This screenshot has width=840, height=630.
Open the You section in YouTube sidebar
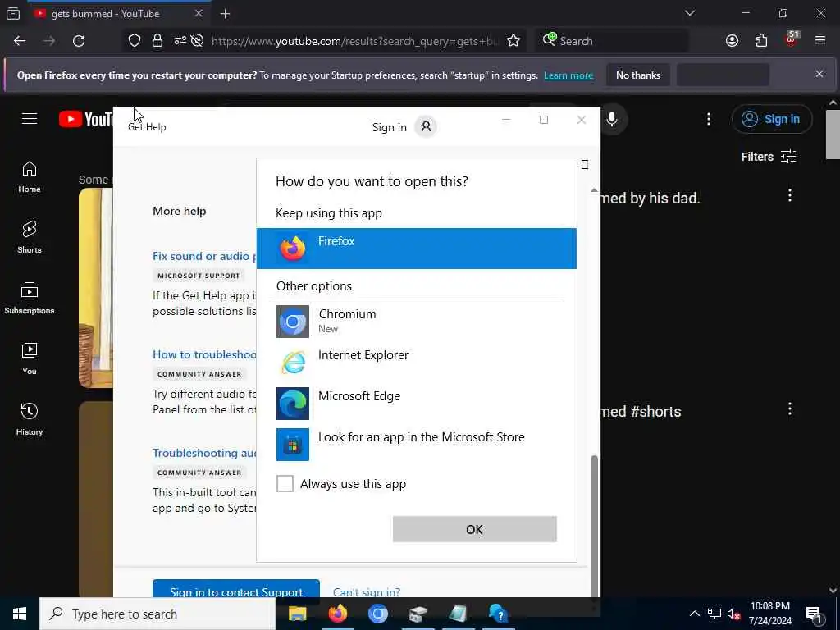click(x=30, y=359)
